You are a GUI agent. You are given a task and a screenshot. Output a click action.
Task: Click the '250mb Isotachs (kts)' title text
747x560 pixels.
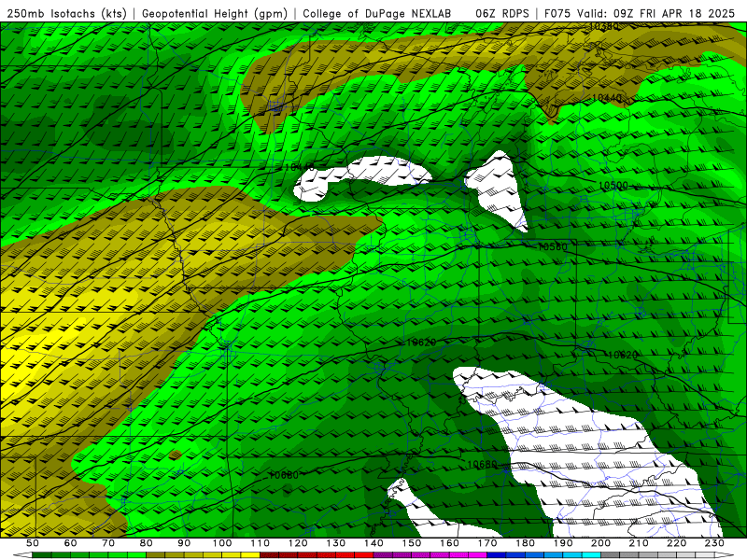(66, 13)
